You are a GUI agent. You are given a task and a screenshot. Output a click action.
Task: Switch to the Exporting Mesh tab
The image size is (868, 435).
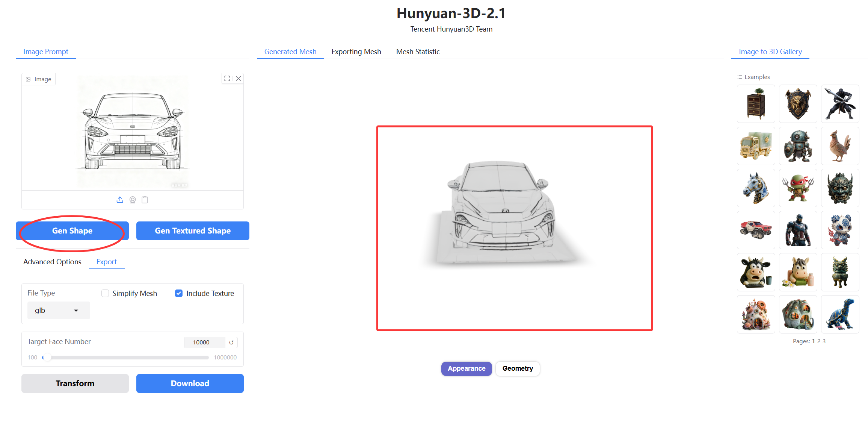(x=356, y=52)
